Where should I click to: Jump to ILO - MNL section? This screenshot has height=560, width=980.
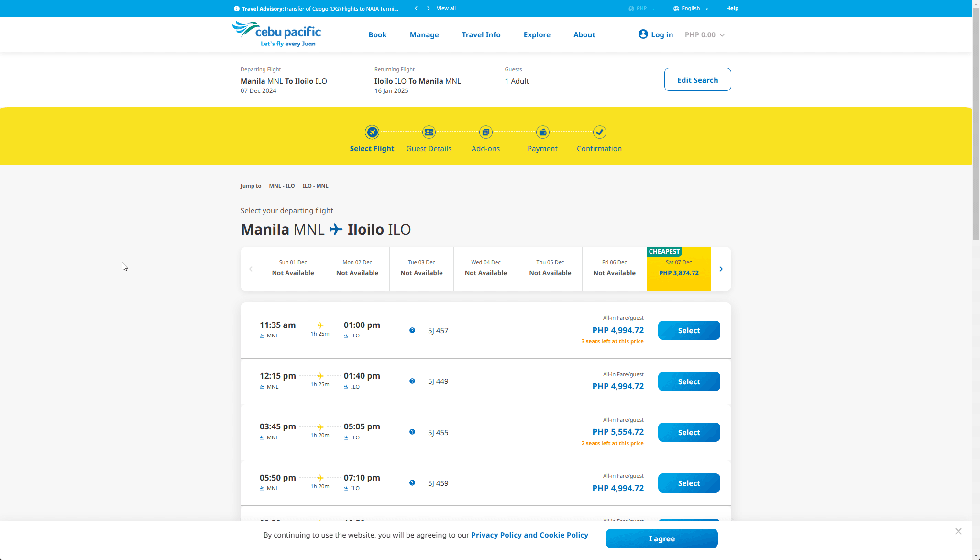[315, 186]
